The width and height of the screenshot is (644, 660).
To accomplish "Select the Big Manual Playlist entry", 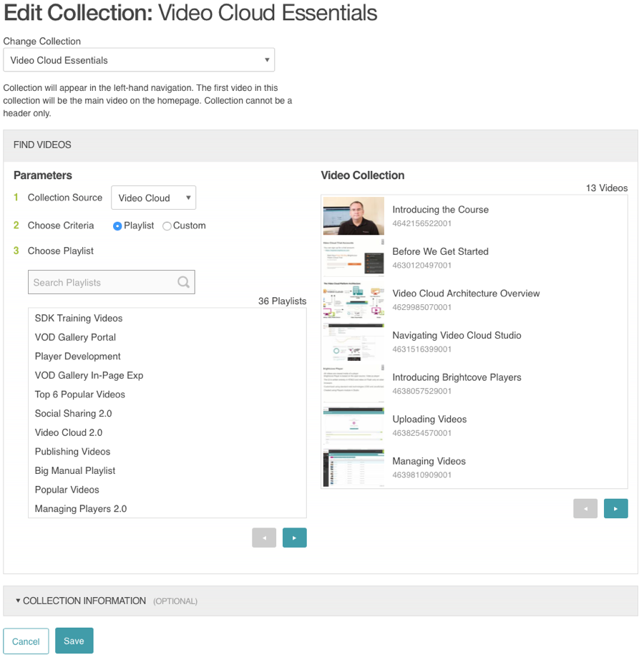I will coord(75,470).
